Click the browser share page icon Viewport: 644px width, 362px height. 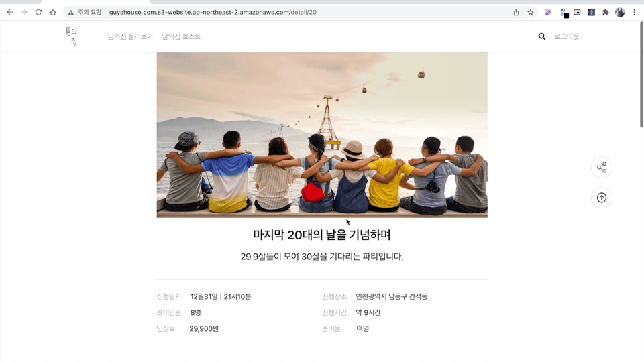[x=517, y=12]
